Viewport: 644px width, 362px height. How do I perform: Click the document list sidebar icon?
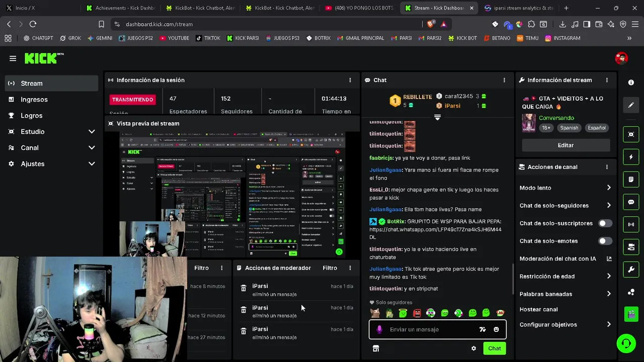click(631, 179)
